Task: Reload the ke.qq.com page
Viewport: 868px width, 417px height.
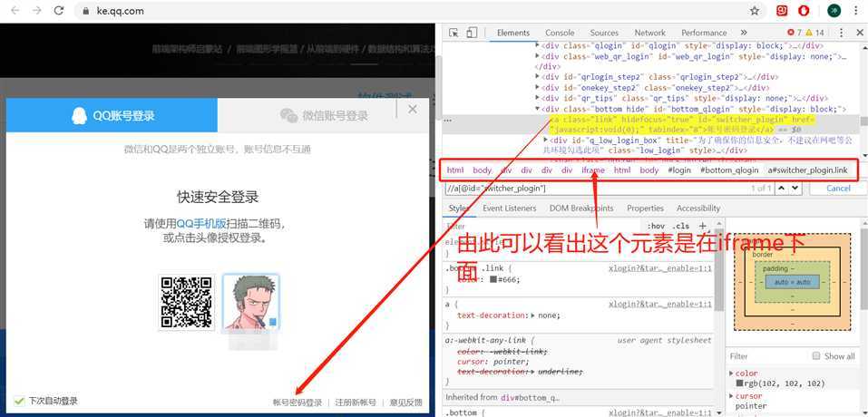Action: point(59,11)
